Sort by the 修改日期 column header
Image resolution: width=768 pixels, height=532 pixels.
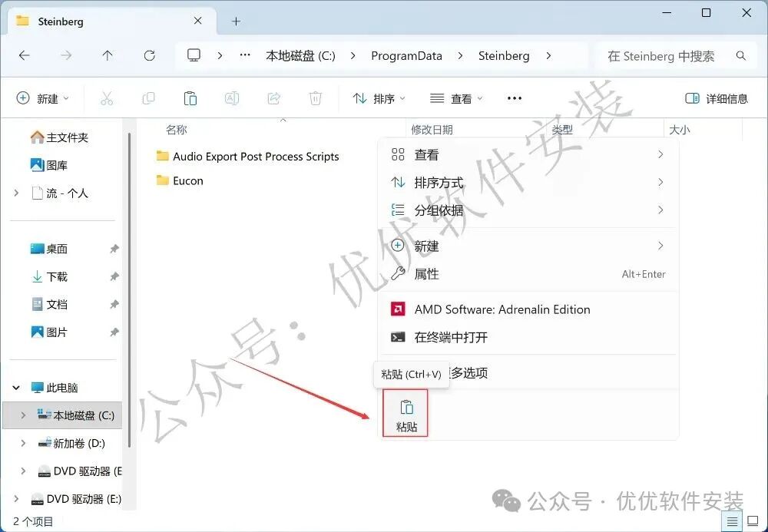[x=432, y=130]
